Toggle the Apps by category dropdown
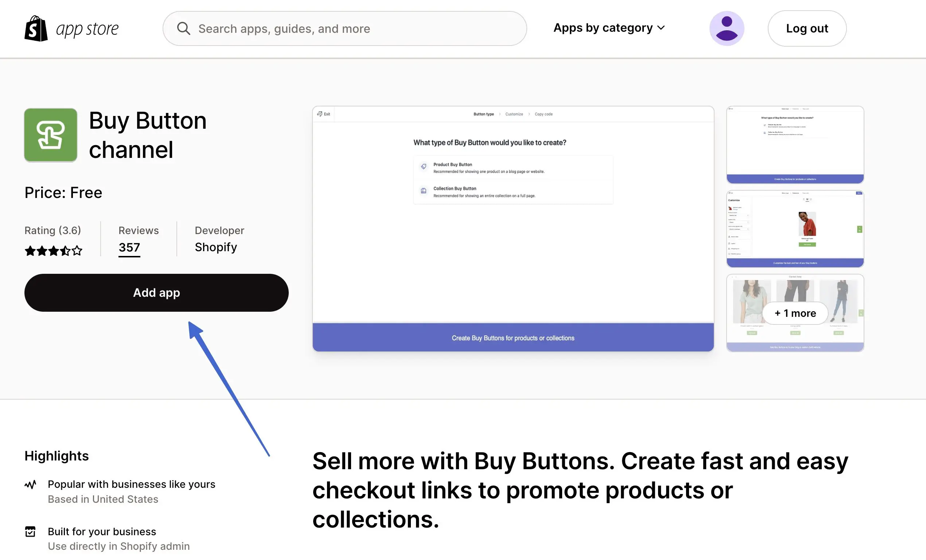This screenshot has height=560, width=926. coord(610,28)
